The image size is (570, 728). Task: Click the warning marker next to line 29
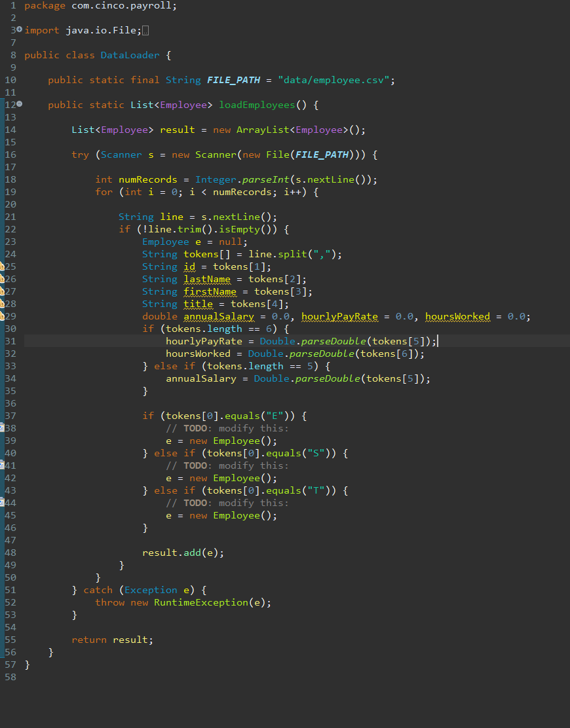[x=4, y=316]
